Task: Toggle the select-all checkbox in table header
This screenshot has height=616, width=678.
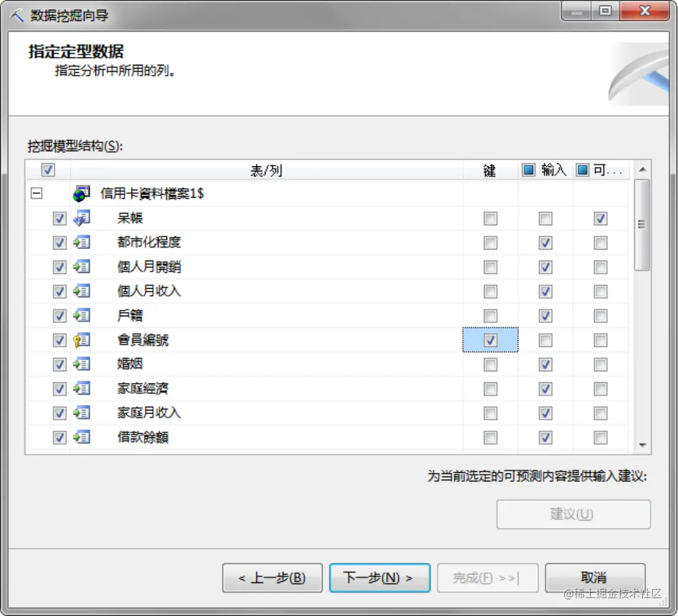Action: pos(48,170)
